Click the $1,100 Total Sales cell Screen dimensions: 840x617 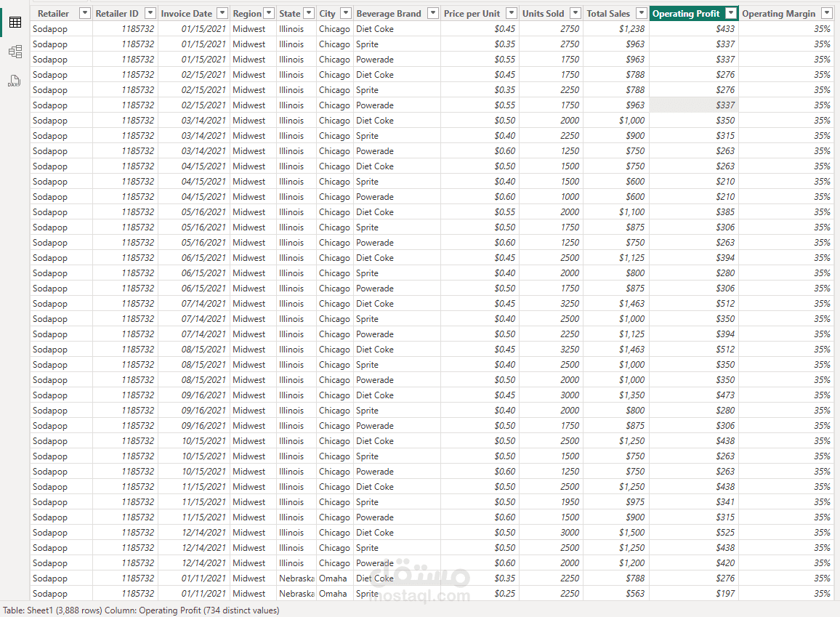click(x=616, y=212)
